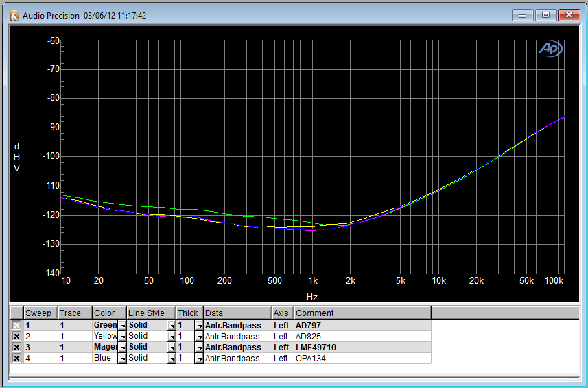Click the Data column header
This screenshot has height=388, width=588.
click(238, 313)
